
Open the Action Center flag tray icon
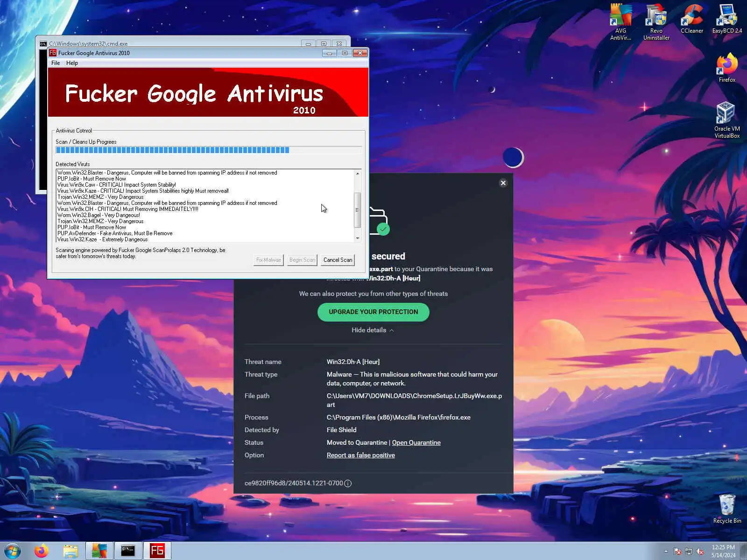(x=677, y=551)
